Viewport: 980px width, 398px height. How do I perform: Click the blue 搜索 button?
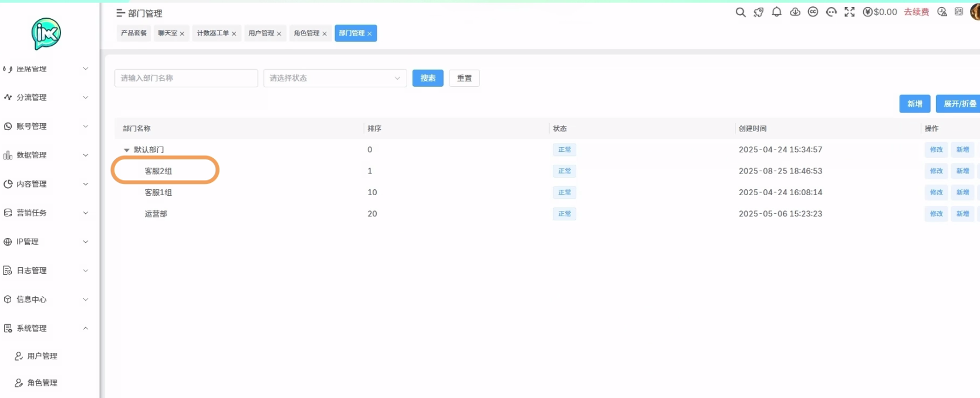428,78
